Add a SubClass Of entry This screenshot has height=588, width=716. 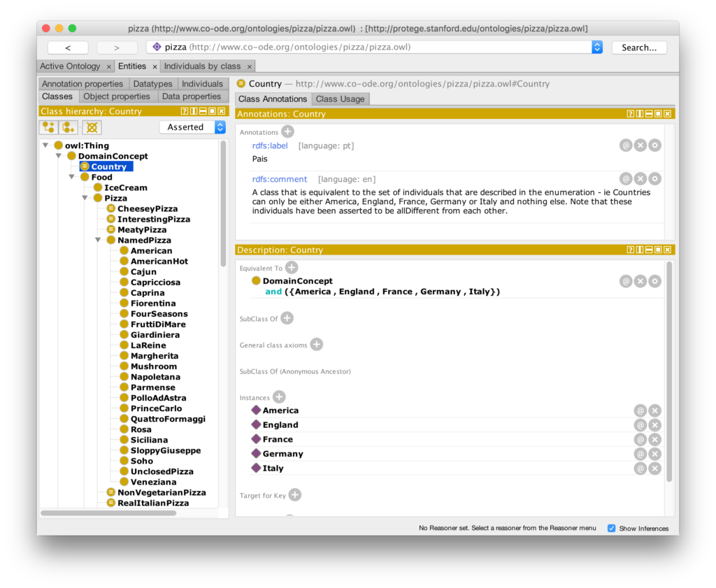coord(287,318)
